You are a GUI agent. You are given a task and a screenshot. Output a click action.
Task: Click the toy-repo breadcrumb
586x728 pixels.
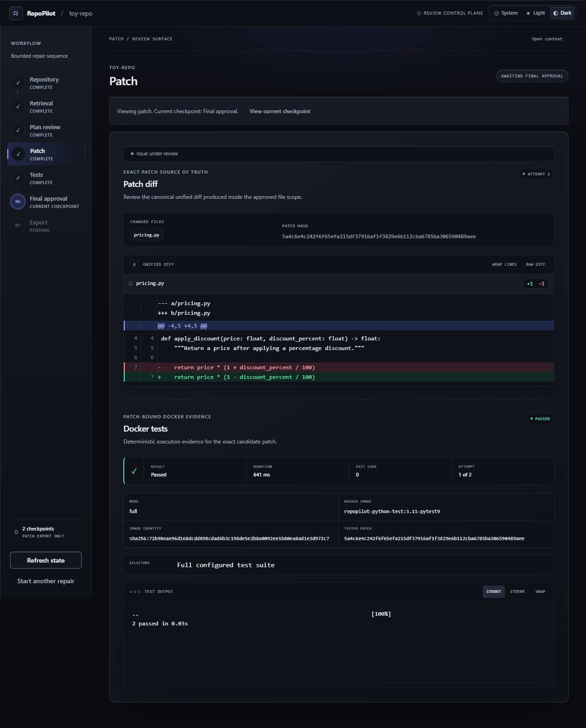coord(81,13)
